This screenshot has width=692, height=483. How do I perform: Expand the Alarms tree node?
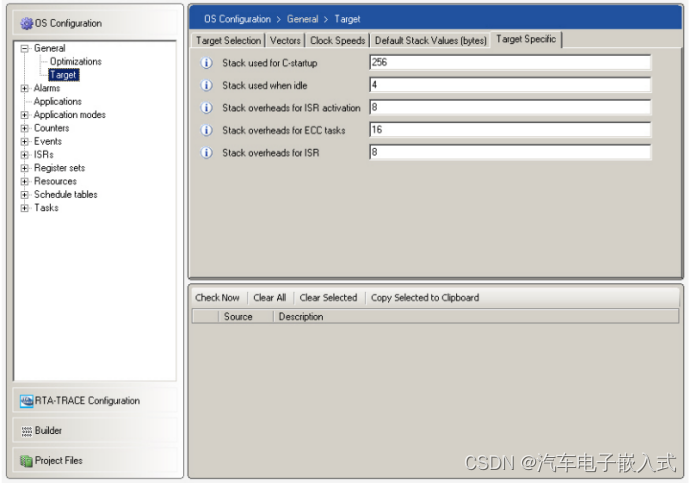25,88
